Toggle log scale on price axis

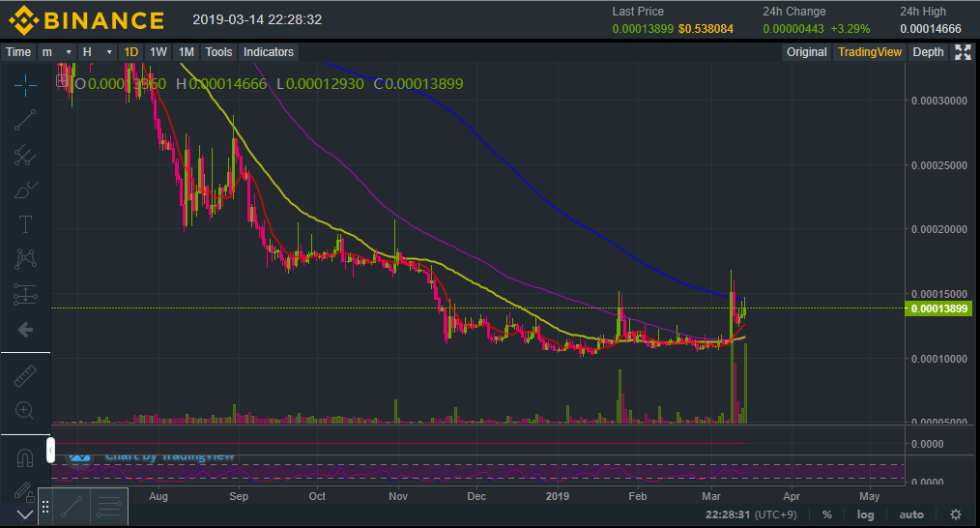[x=865, y=514]
